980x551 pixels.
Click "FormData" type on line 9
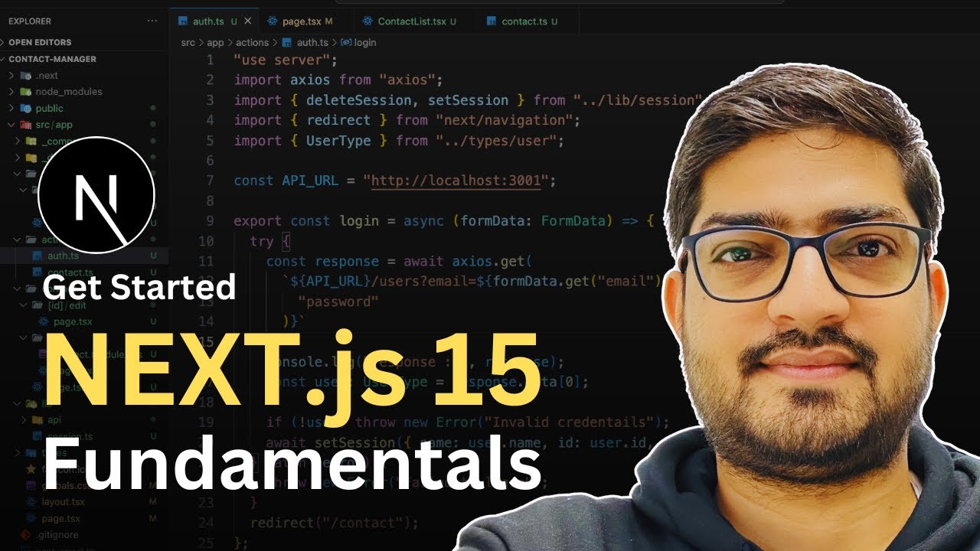coord(574,221)
